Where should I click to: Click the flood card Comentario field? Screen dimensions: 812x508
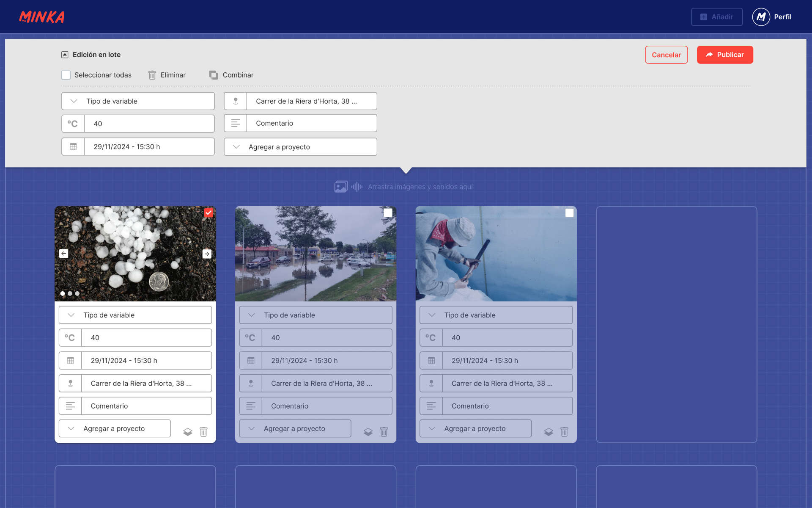coord(315,406)
